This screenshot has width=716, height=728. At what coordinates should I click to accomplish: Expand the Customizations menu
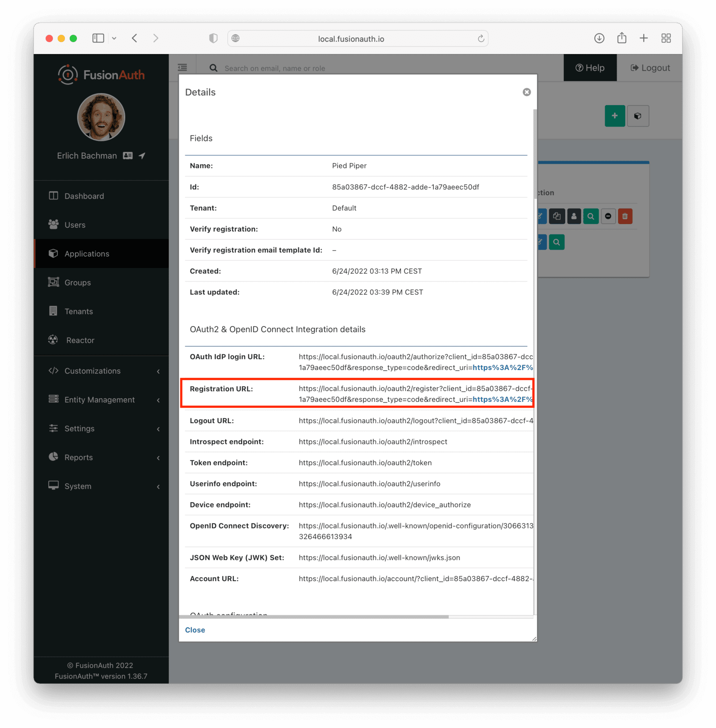click(x=92, y=370)
